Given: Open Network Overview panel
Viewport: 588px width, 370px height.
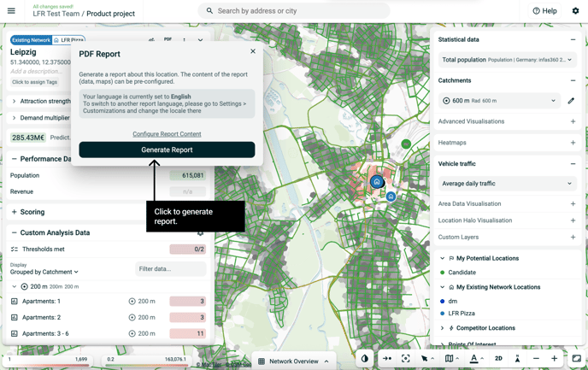Looking at the screenshot, I should pos(293,361).
